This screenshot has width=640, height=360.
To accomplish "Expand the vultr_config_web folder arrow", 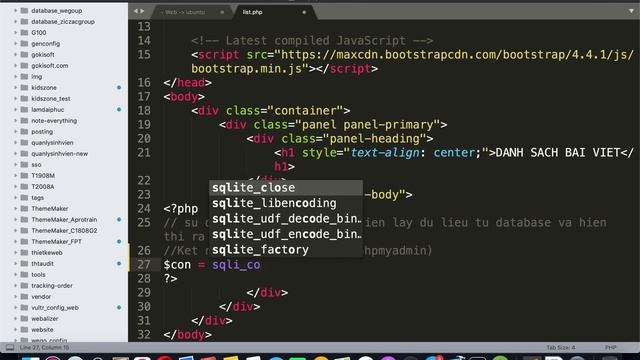I will point(16,308).
